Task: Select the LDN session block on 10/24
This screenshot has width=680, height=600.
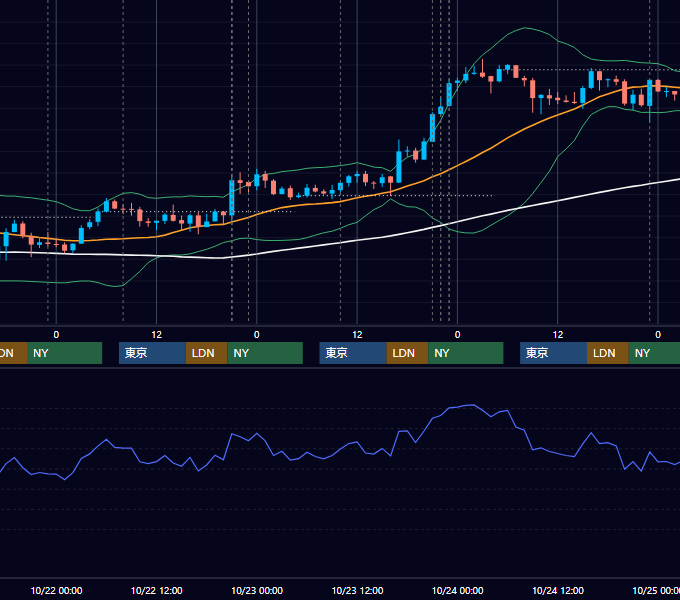Action: click(x=608, y=353)
